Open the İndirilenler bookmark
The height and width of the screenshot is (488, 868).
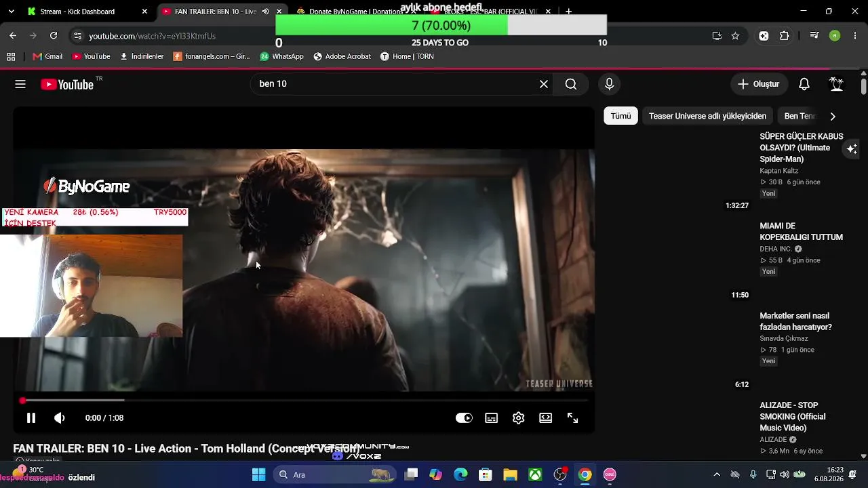click(x=142, y=56)
